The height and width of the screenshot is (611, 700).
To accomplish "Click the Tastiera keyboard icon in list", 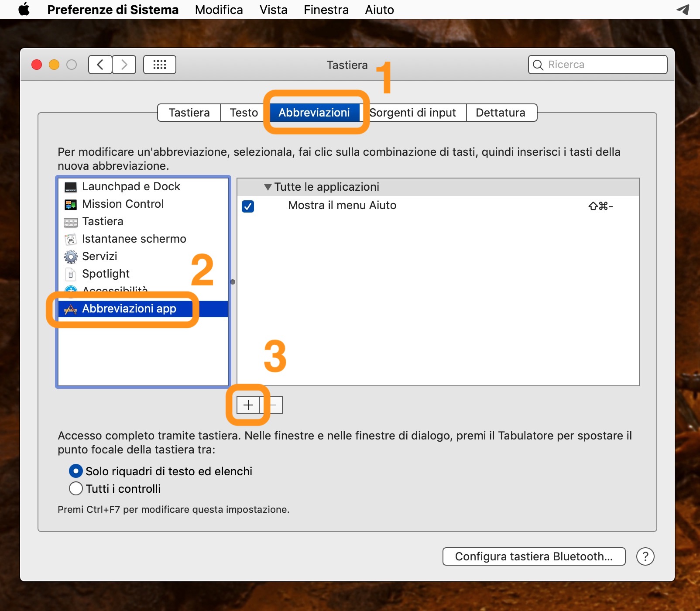I will tap(71, 222).
